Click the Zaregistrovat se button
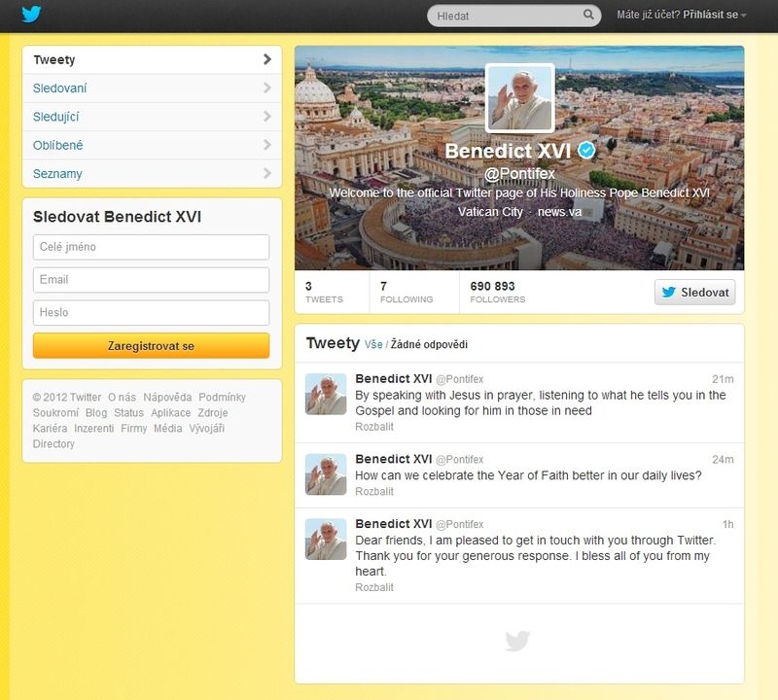778x700 pixels. [x=152, y=346]
